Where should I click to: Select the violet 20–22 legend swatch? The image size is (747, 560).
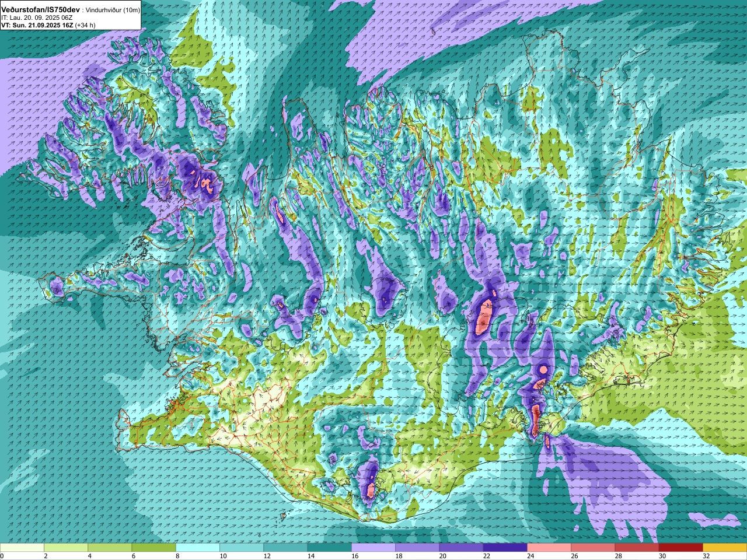(x=461, y=548)
